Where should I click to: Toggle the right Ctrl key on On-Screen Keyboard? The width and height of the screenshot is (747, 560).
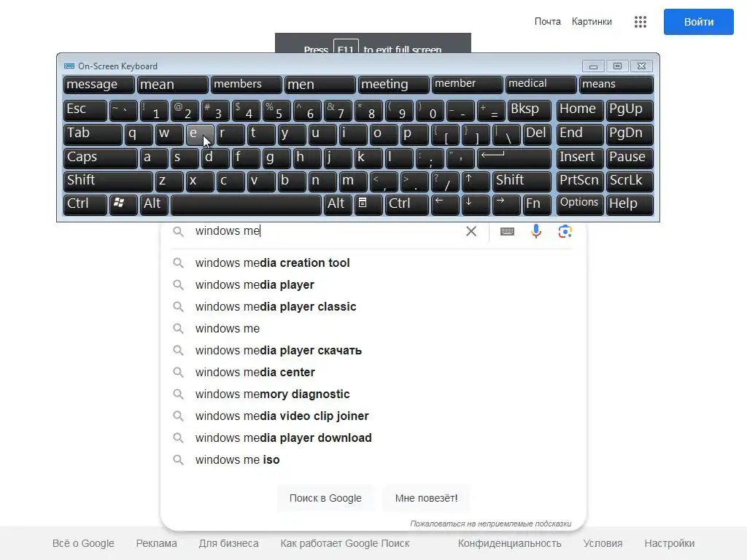coord(406,204)
